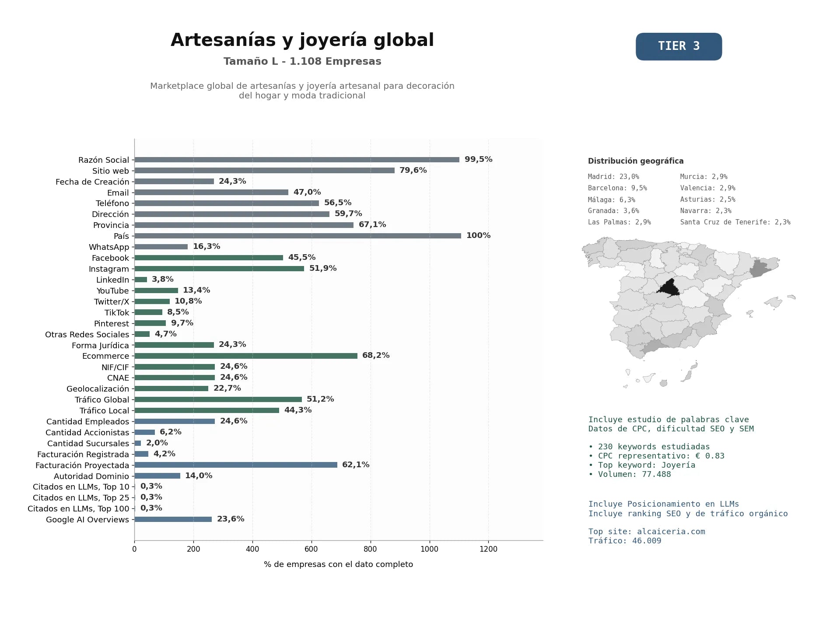
Task: Click the 51,9% value label
Action: click(323, 268)
